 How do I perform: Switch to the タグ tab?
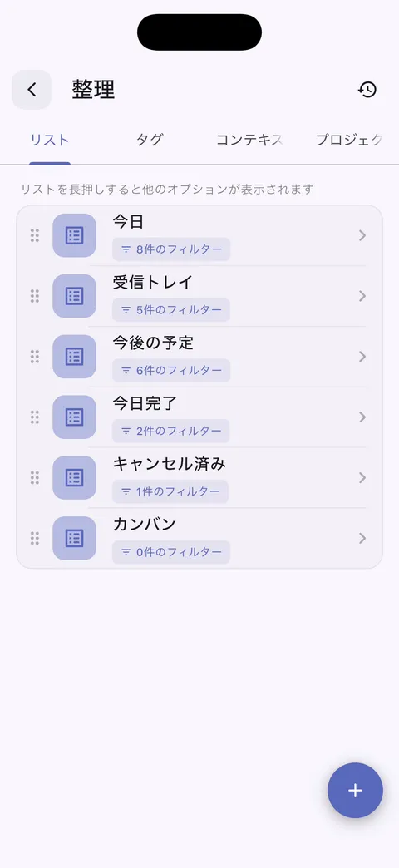(150, 140)
